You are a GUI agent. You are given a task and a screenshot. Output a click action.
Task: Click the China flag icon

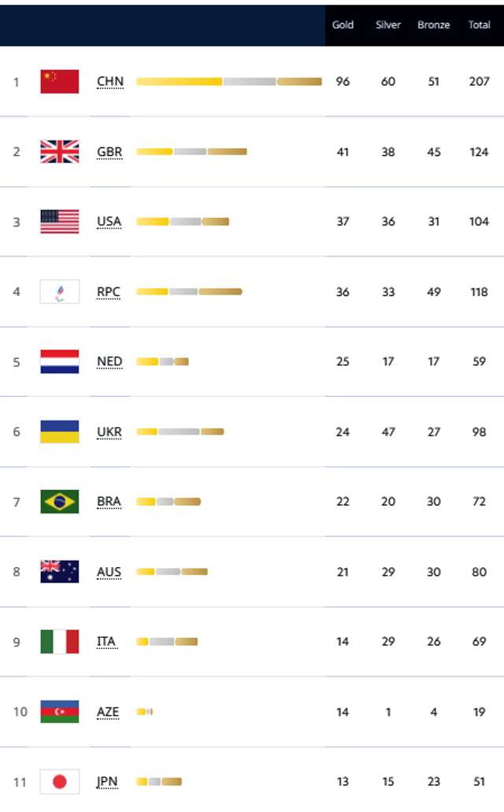coord(60,82)
